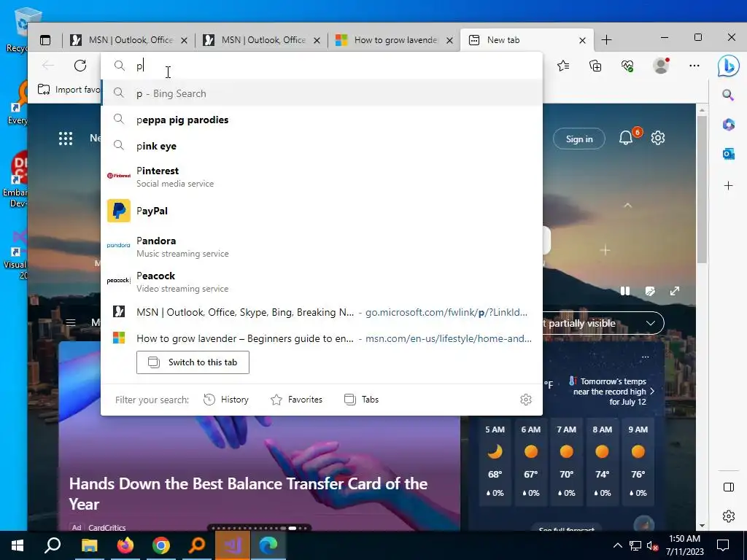Open the notifications bell icon

point(625,138)
